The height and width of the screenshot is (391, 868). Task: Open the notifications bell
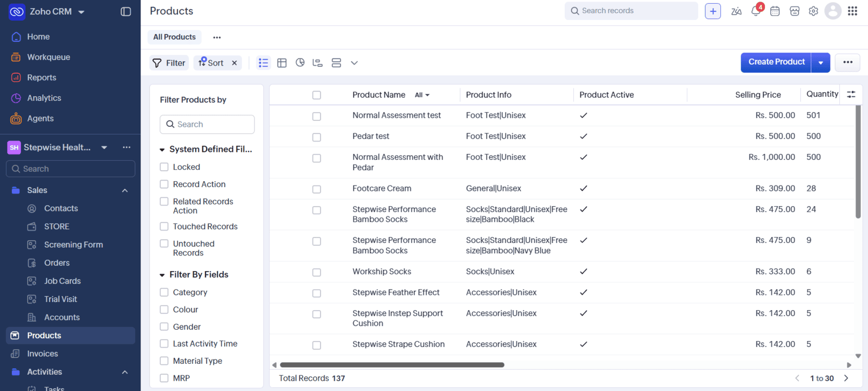pyautogui.click(x=756, y=11)
